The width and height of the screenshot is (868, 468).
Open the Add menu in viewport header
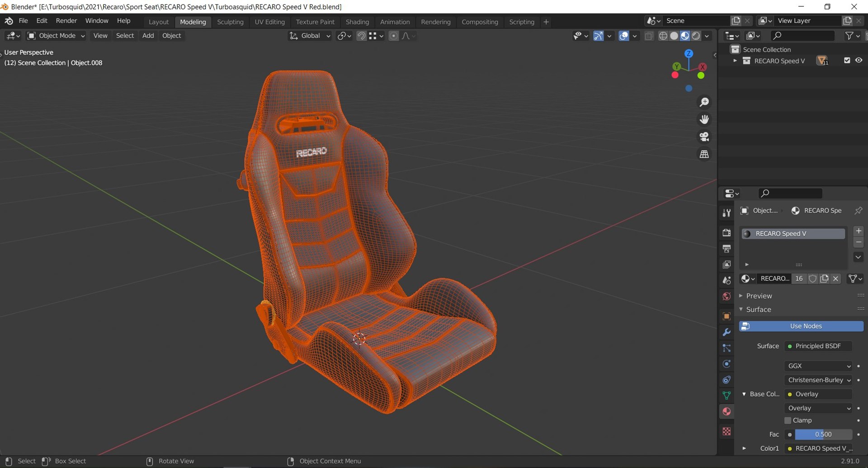[148, 36]
